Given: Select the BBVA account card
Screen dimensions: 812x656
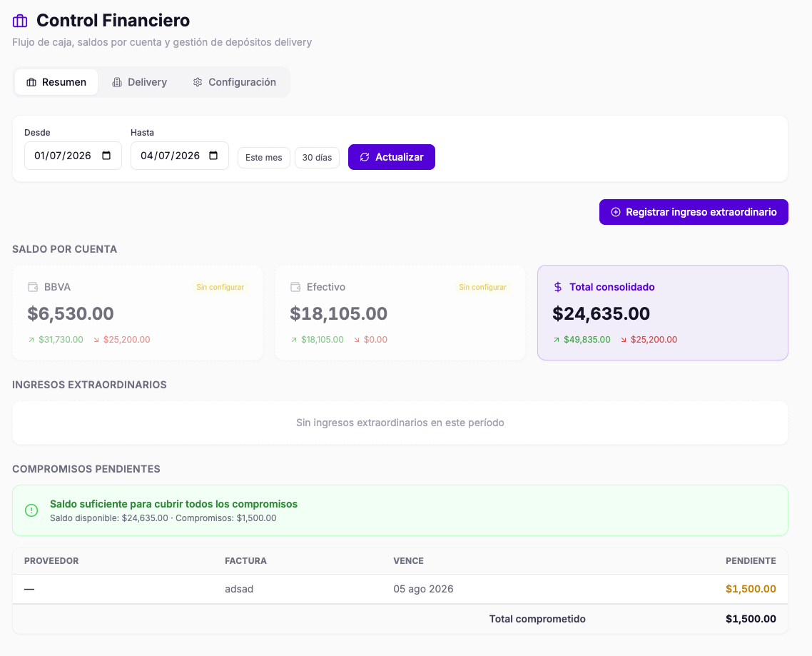Looking at the screenshot, I should tap(138, 313).
